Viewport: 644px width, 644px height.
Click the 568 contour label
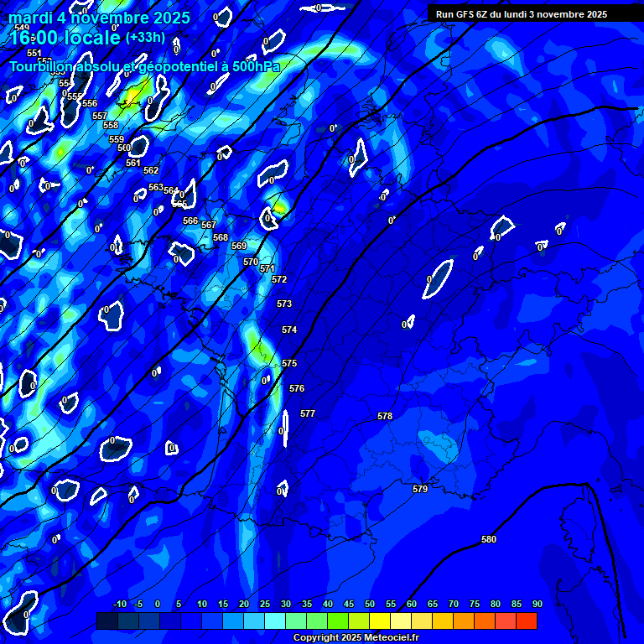point(221,237)
